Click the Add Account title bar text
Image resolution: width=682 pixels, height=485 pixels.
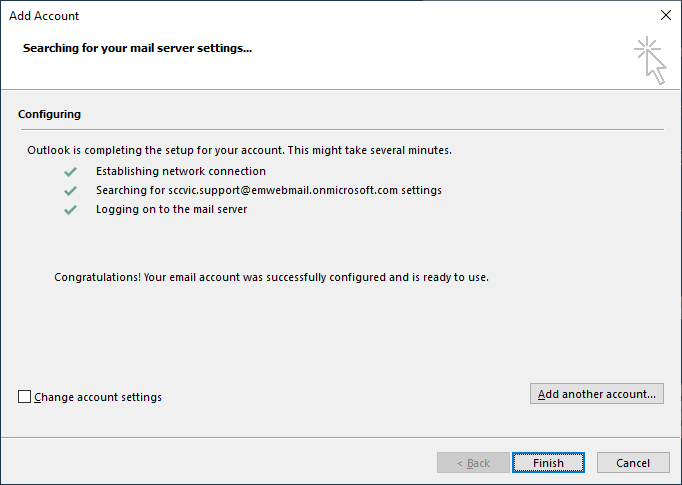(44, 16)
